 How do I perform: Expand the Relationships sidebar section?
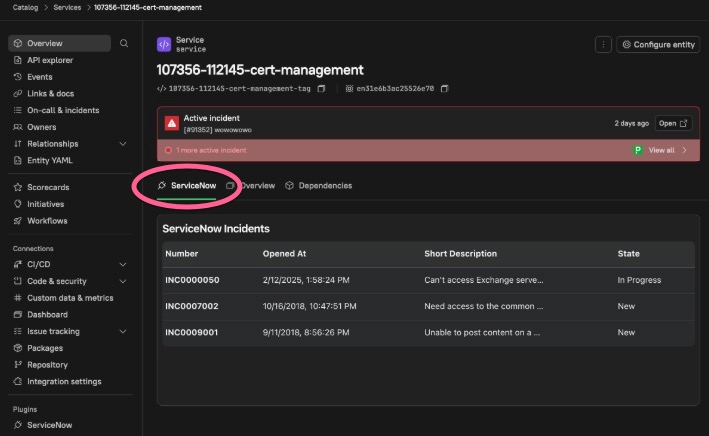point(123,144)
